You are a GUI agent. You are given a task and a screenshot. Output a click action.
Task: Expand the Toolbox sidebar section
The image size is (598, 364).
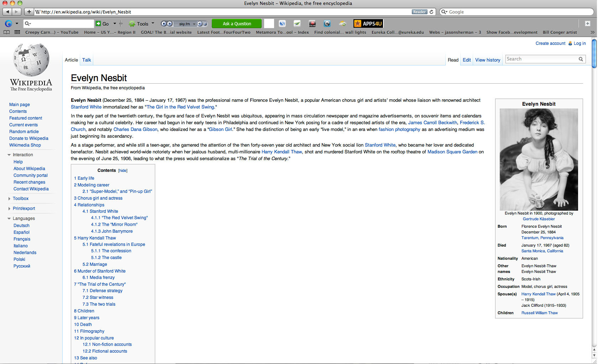(x=20, y=199)
